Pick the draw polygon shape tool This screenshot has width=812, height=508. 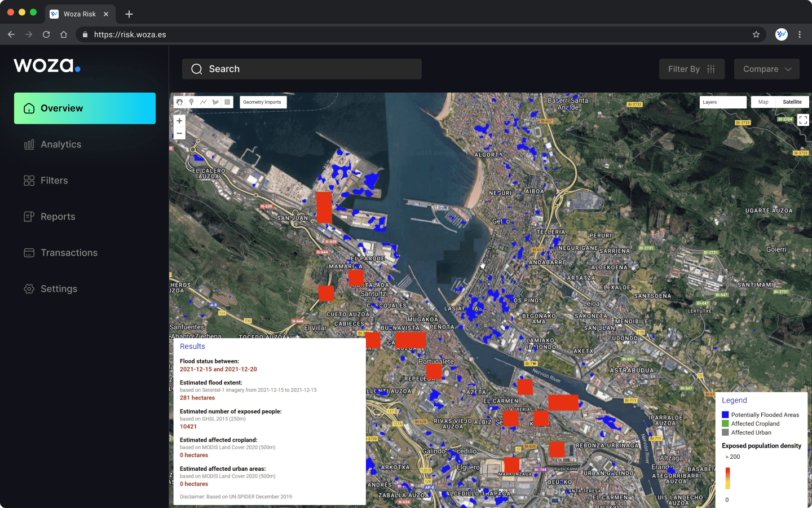(x=215, y=102)
